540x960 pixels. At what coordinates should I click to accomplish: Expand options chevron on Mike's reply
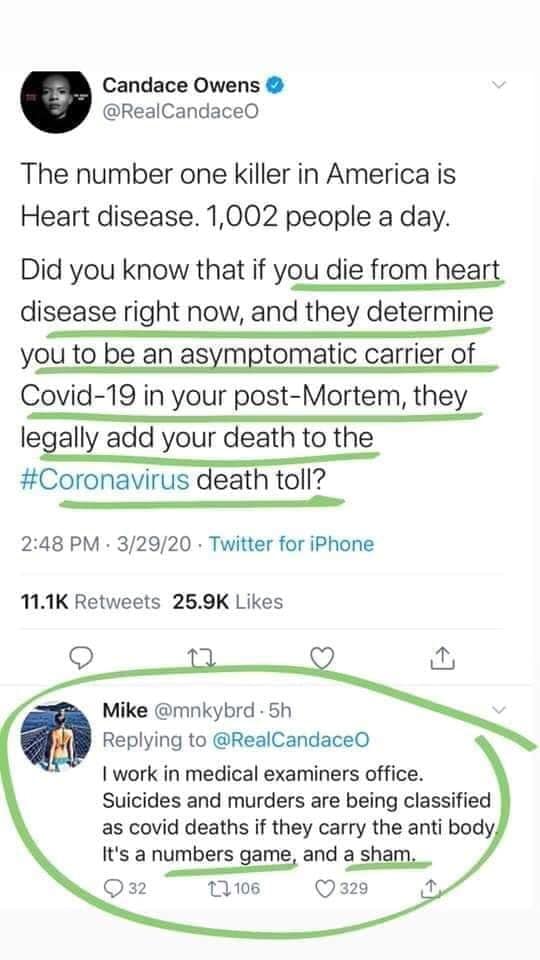(x=500, y=710)
